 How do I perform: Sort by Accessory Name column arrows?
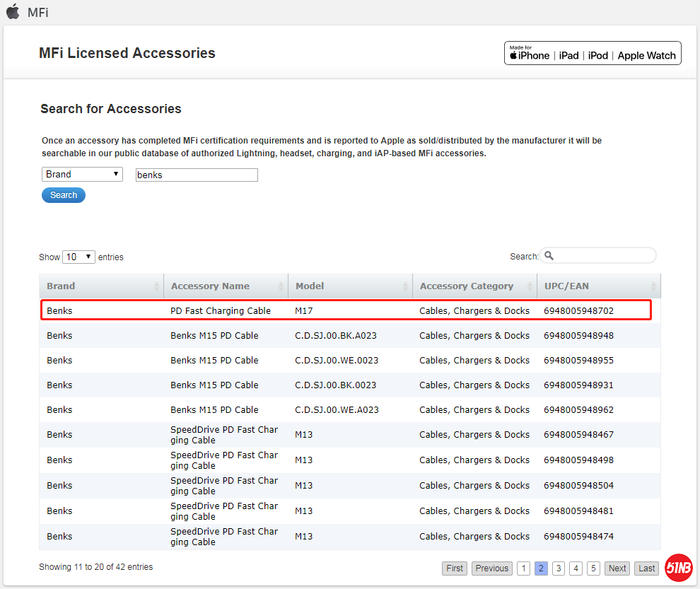[281, 286]
